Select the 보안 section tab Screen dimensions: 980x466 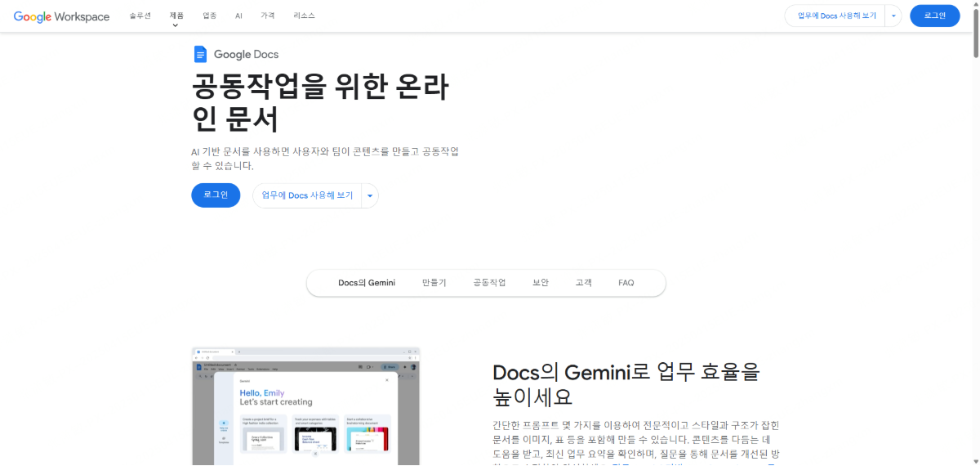pos(541,283)
